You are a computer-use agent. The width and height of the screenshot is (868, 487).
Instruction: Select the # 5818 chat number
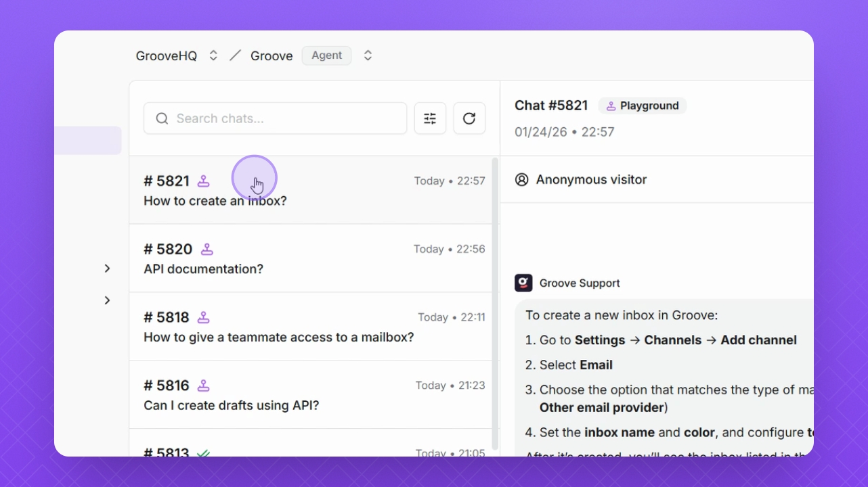pos(167,317)
